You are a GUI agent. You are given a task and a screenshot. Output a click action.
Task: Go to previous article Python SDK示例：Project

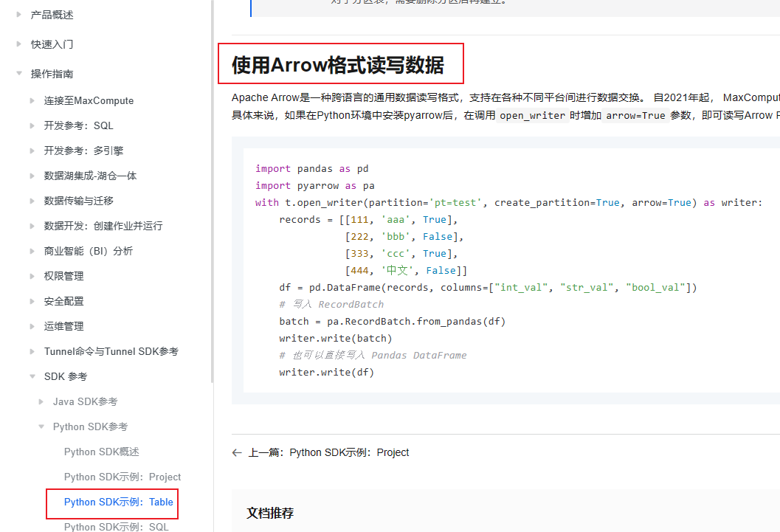pos(328,452)
